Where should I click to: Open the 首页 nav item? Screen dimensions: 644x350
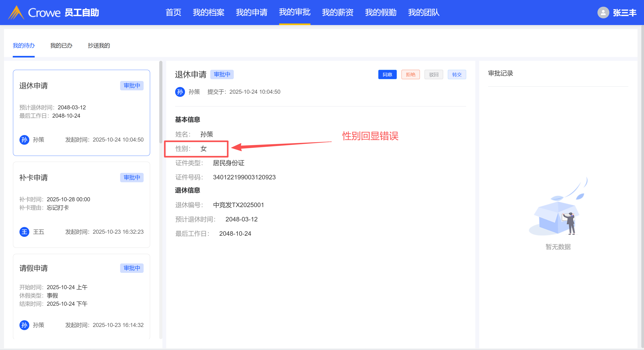point(173,12)
